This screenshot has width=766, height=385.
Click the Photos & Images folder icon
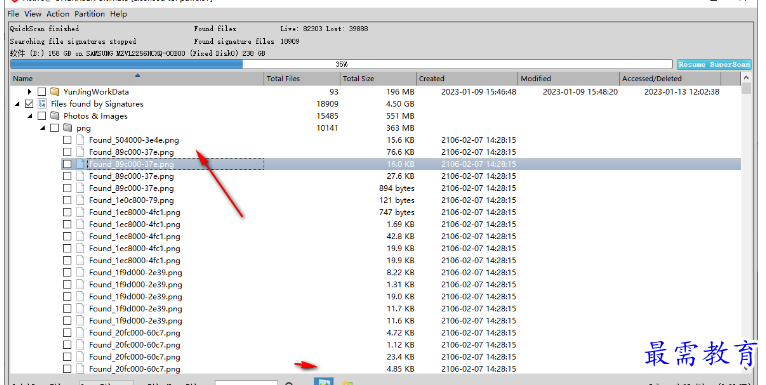[x=55, y=116]
